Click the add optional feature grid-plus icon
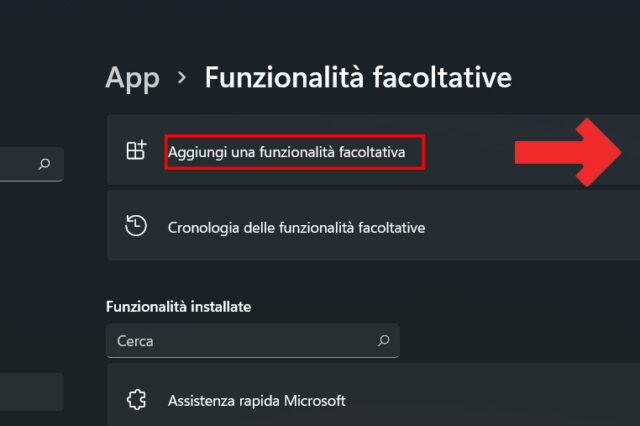 (x=136, y=152)
